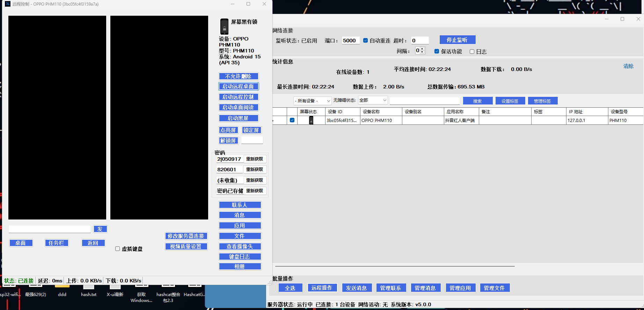
Task: Click the phone icon beside the lock status
Action: coord(224,27)
